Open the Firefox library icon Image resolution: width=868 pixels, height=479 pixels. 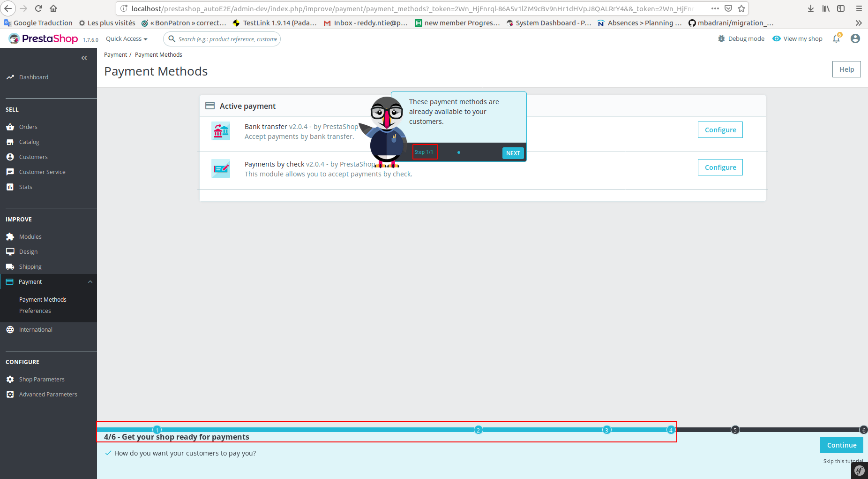coord(826,8)
